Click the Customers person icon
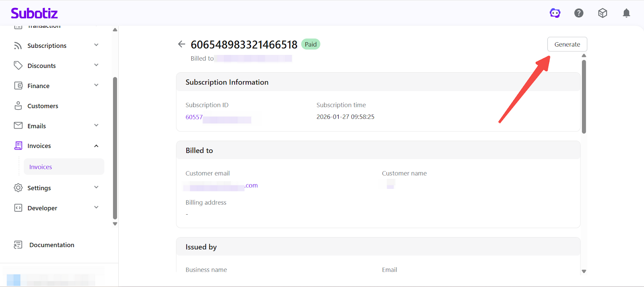644x287 pixels. tap(18, 106)
